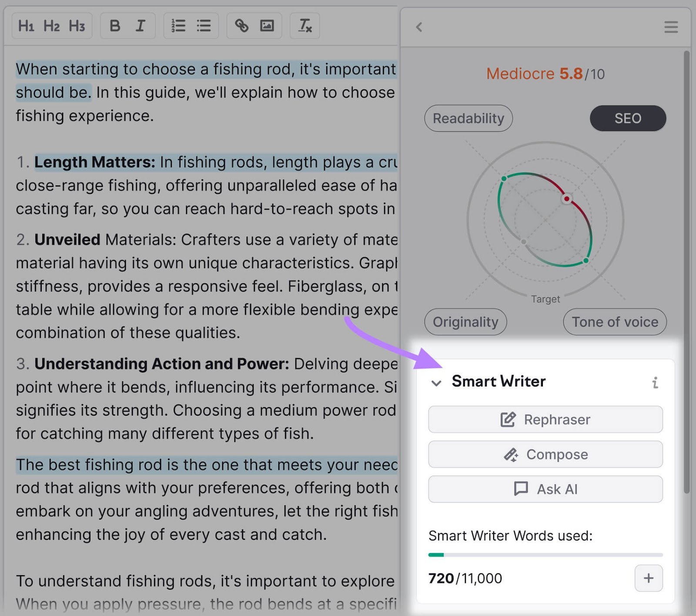Click the Smart Writer words usage bar
This screenshot has height=616, width=696.
point(545,555)
